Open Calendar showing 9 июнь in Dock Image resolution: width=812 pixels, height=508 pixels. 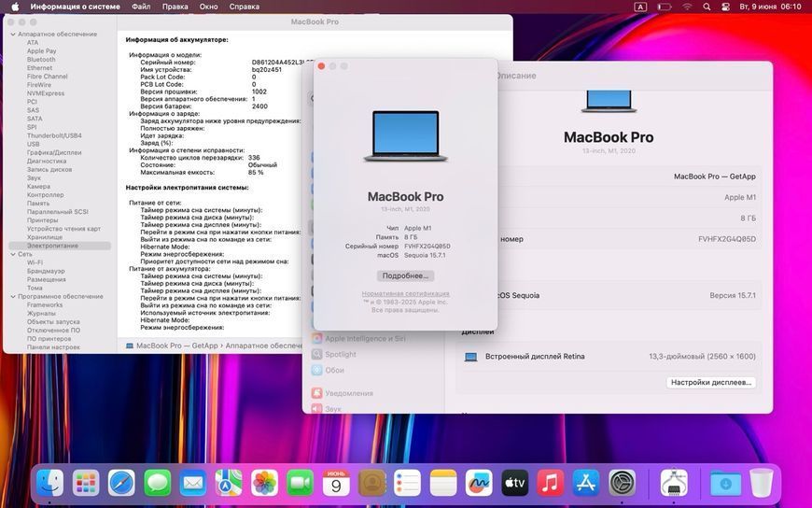[x=336, y=483]
